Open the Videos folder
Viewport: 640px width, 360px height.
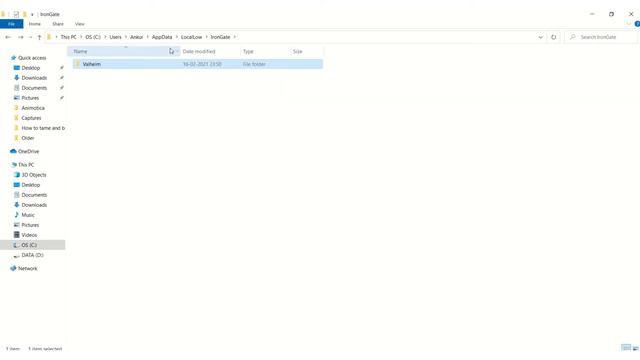tap(29, 235)
